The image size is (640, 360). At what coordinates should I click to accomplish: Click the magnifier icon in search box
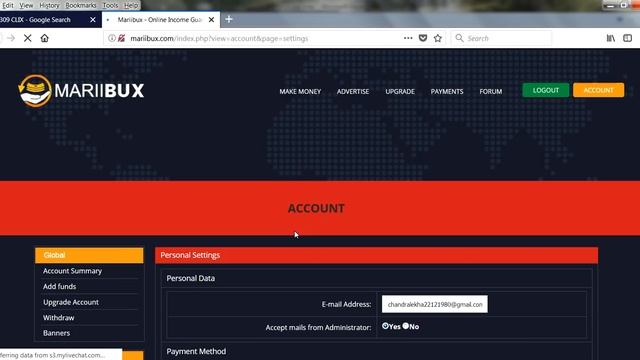(459, 38)
